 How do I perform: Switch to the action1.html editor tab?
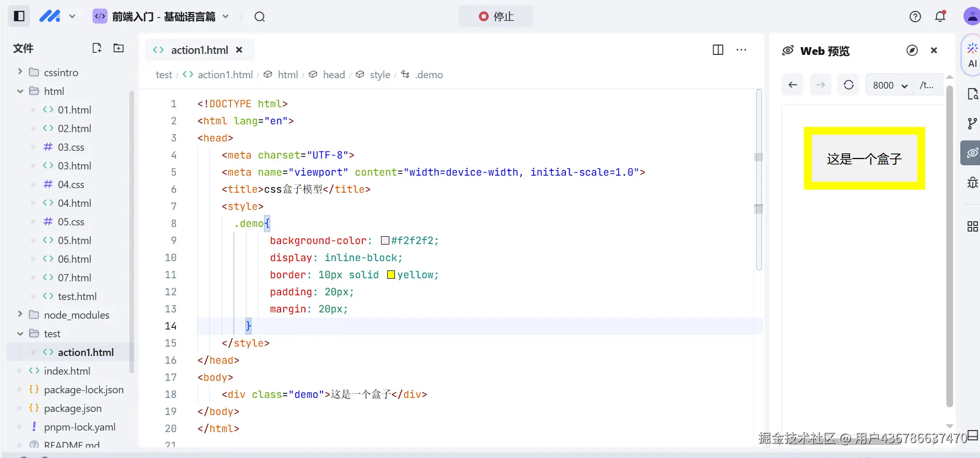pyautogui.click(x=199, y=50)
